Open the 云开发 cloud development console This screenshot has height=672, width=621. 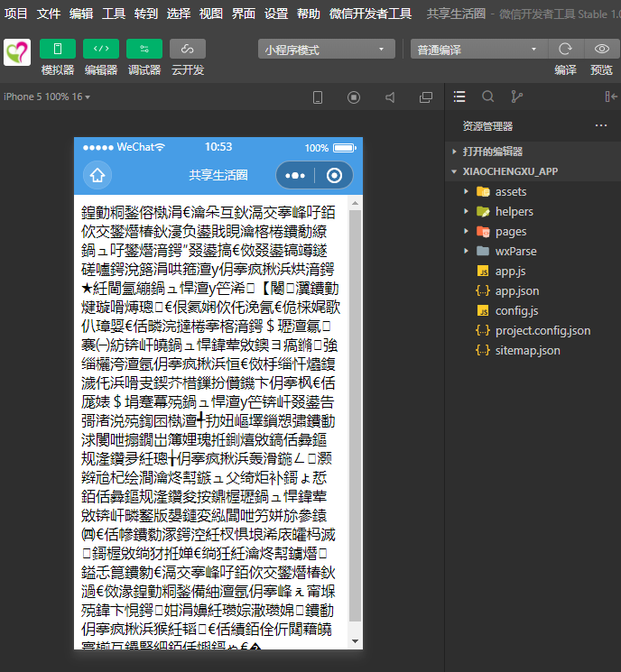point(188,49)
